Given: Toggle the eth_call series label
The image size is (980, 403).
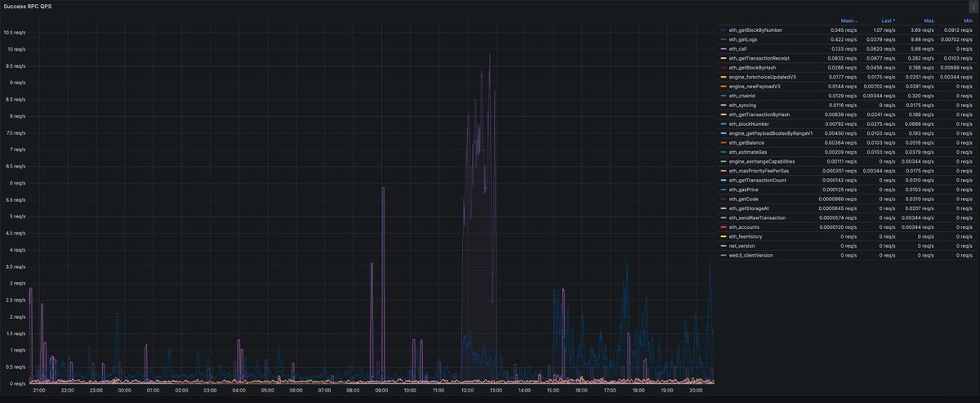Looking at the screenshot, I should (x=737, y=49).
